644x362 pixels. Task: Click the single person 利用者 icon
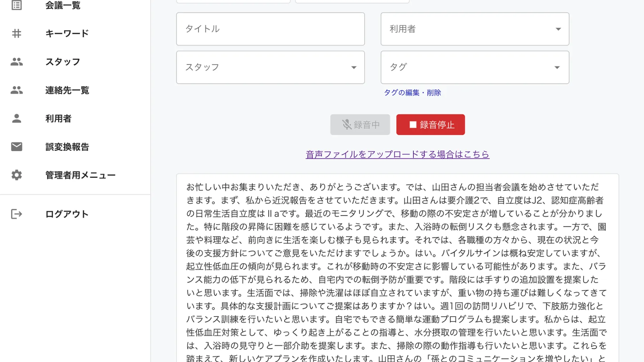pos(16,118)
